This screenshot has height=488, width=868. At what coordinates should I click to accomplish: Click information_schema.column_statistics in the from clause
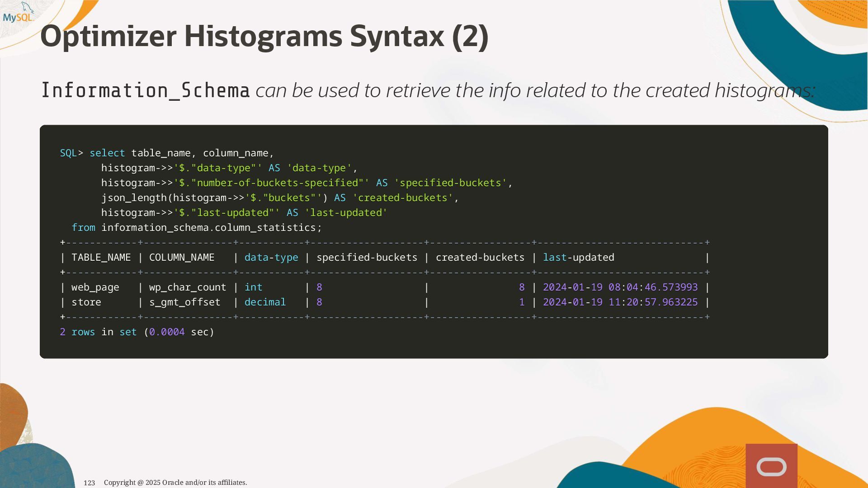coord(211,228)
